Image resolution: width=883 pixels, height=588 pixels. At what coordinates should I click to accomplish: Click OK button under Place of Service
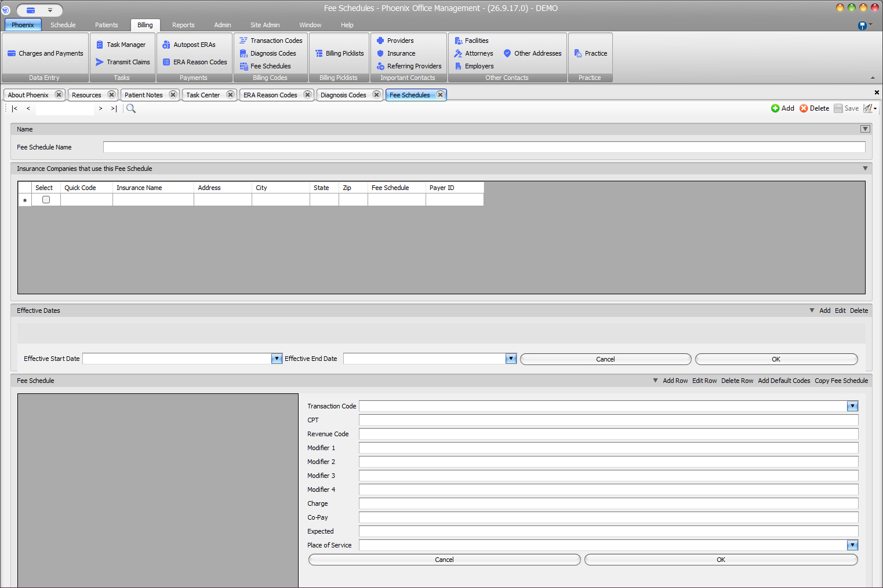click(721, 560)
